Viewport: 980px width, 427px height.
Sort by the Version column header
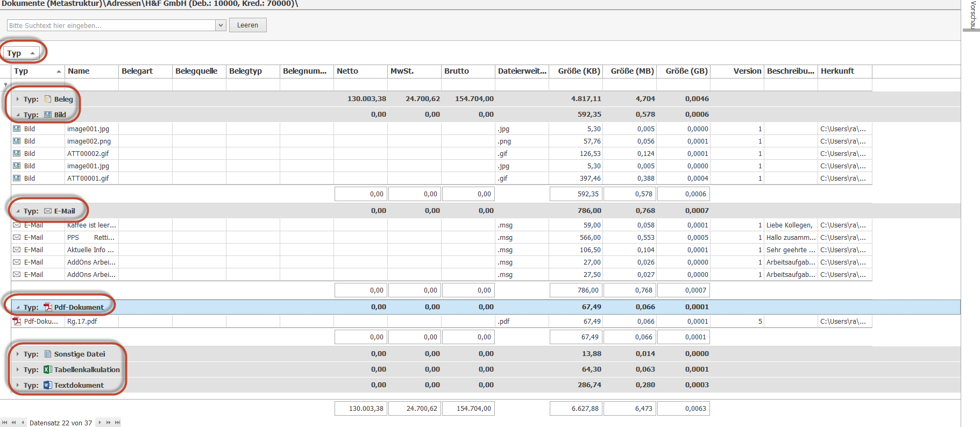click(737, 71)
